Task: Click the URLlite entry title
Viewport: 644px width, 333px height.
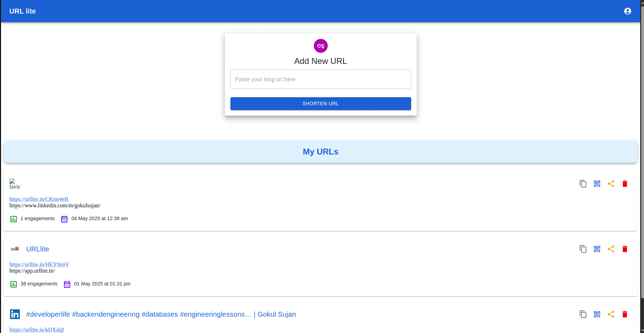Action: pyautogui.click(x=38, y=249)
